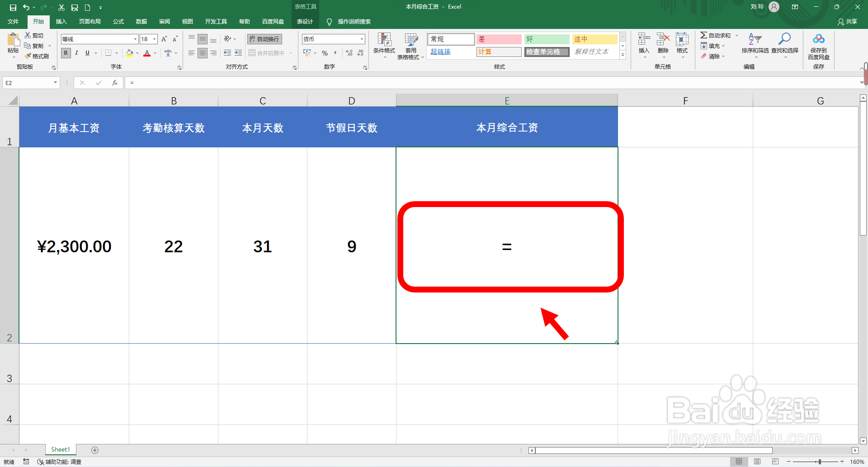Image resolution: width=868 pixels, height=467 pixels.
Task: Open 套用表格格式 table styles
Action: pyautogui.click(x=410, y=46)
